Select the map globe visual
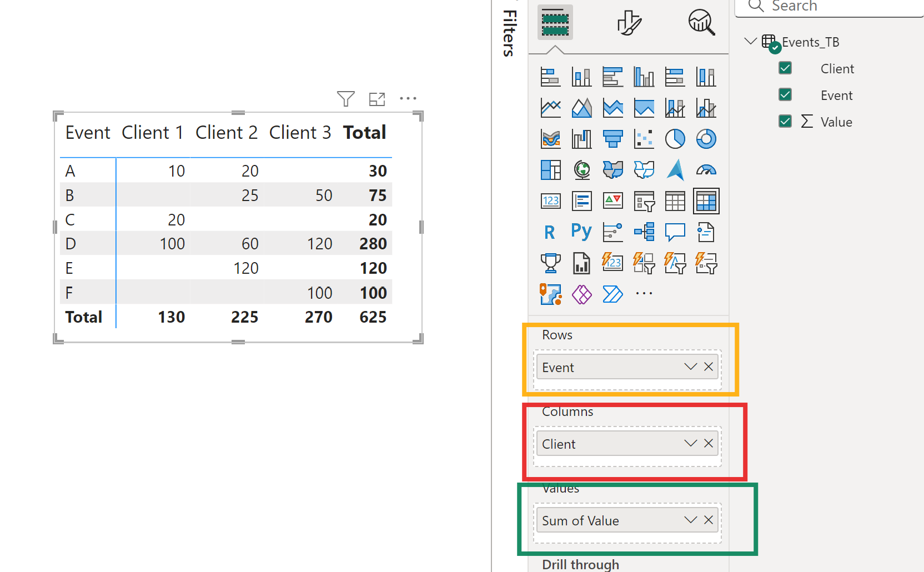 581,170
